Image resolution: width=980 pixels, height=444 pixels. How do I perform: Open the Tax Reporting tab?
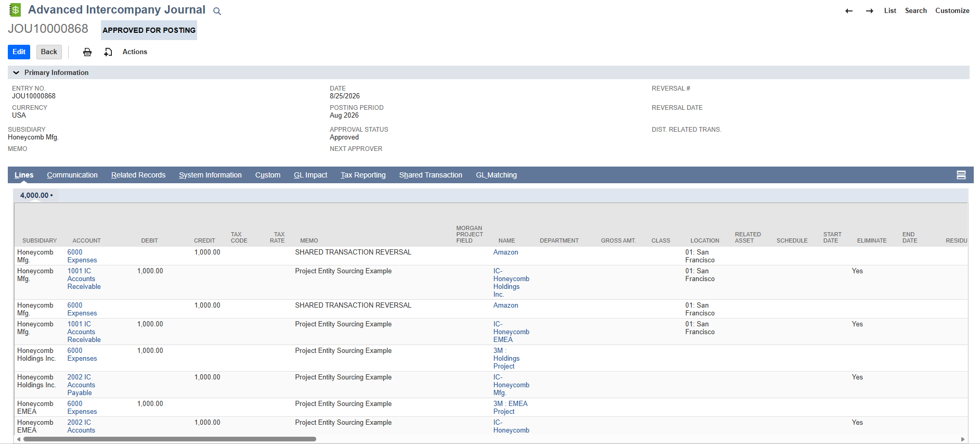[363, 175]
